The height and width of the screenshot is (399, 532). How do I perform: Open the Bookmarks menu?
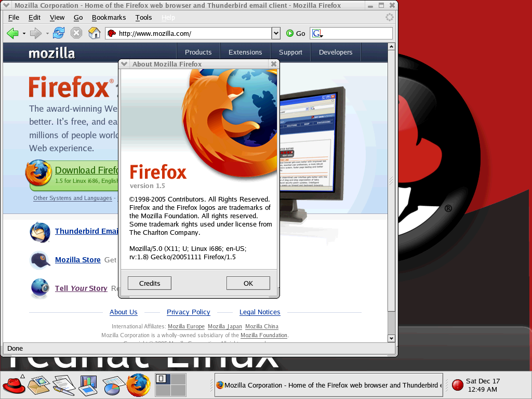pos(109,17)
